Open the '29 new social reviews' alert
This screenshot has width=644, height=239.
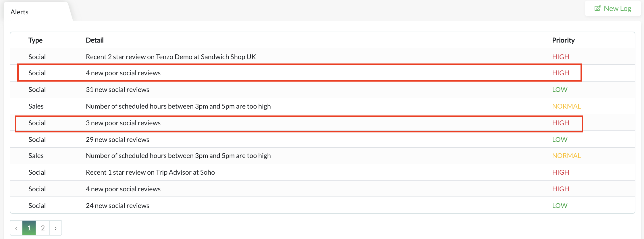322,140
